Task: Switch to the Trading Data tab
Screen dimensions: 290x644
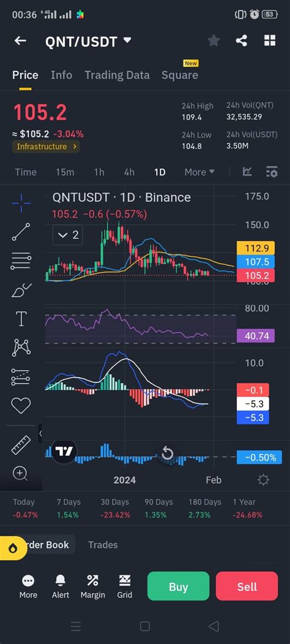Action: click(117, 75)
